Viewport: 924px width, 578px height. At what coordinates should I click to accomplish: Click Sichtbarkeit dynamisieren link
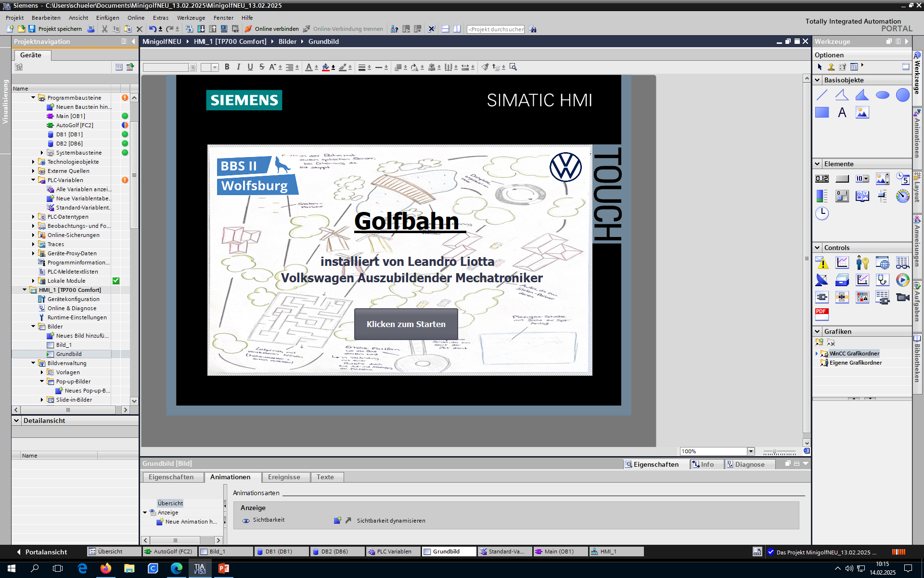391,521
